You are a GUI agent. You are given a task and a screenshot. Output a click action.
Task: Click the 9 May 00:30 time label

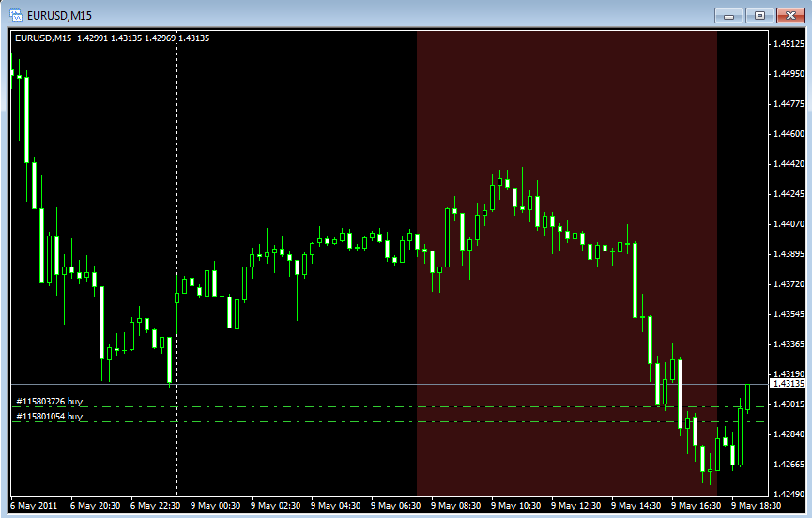tap(215, 506)
